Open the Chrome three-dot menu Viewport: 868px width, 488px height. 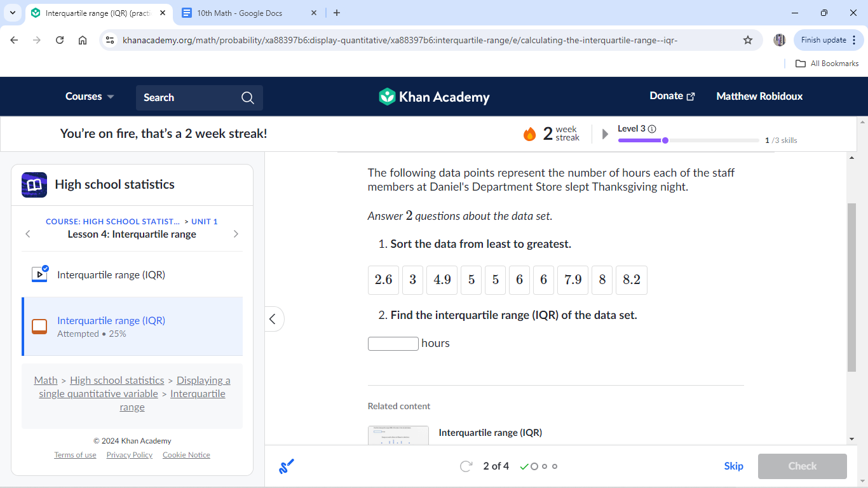(853, 40)
